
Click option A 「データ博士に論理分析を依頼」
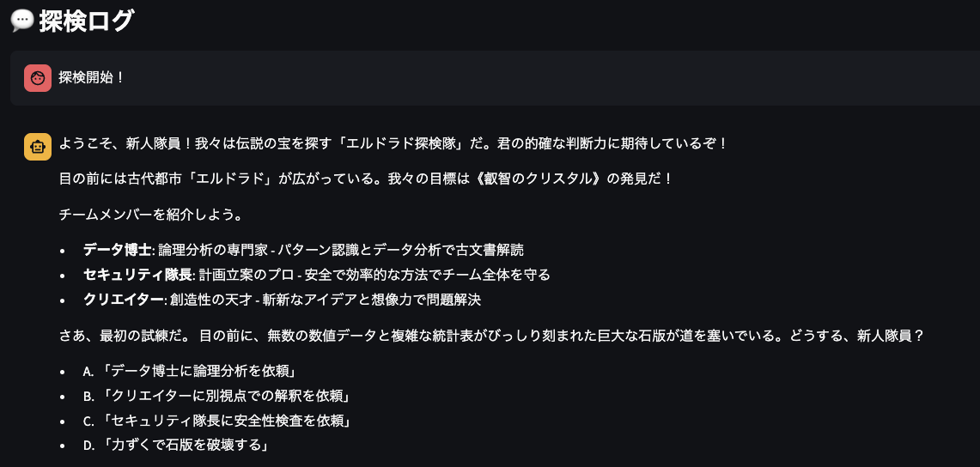(189, 371)
